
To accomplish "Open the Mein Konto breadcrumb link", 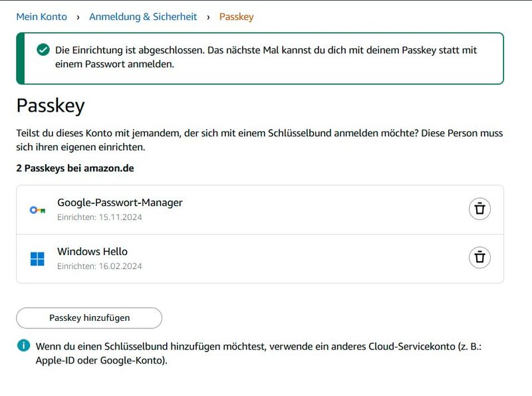I will pyautogui.click(x=42, y=17).
